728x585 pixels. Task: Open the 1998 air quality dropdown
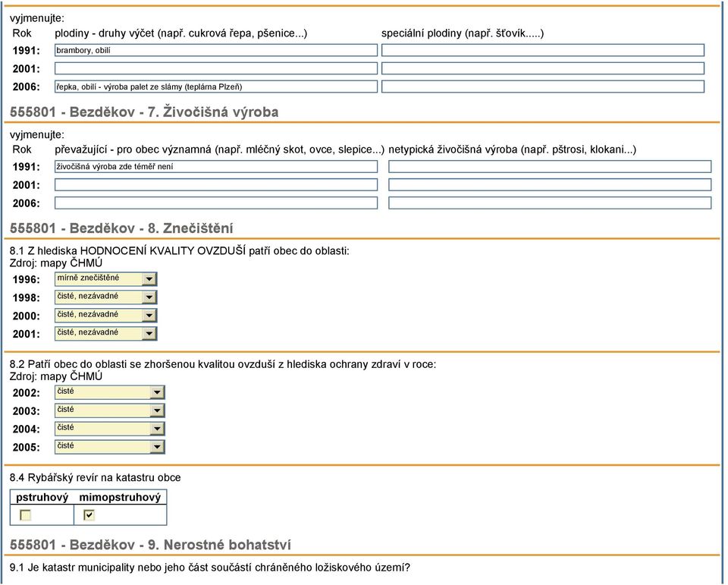click(106, 297)
